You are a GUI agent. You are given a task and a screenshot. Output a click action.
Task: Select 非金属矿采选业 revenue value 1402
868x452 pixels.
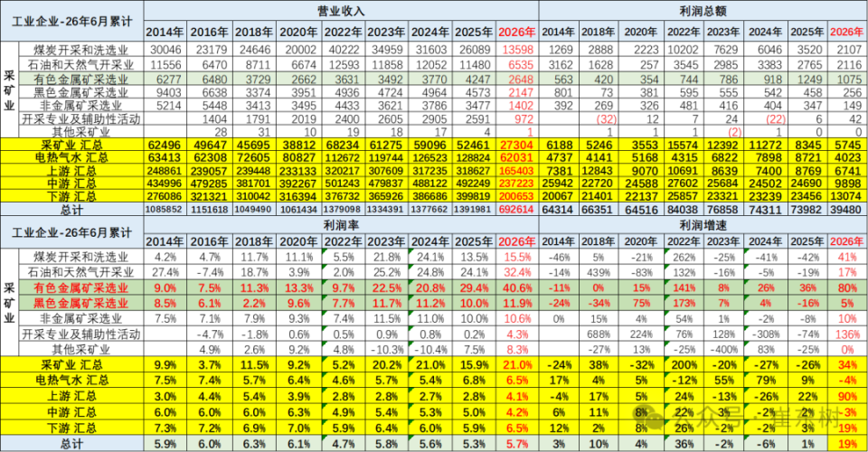click(x=521, y=105)
